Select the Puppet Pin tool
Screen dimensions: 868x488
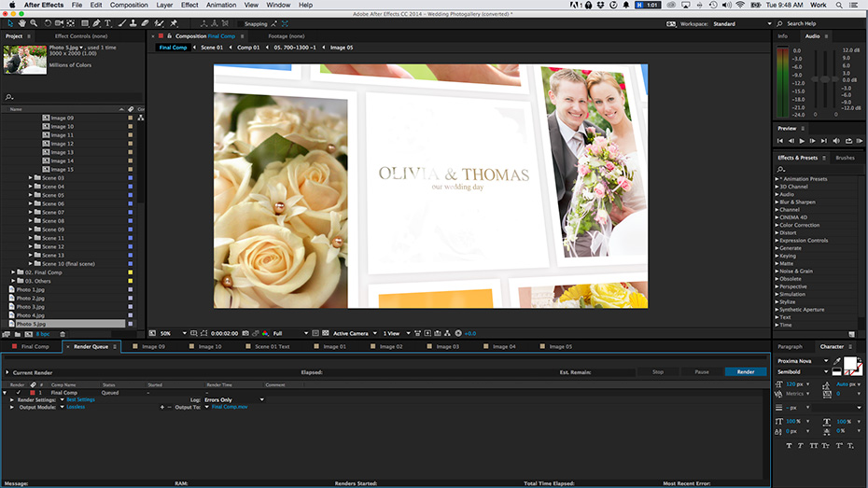click(x=174, y=23)
